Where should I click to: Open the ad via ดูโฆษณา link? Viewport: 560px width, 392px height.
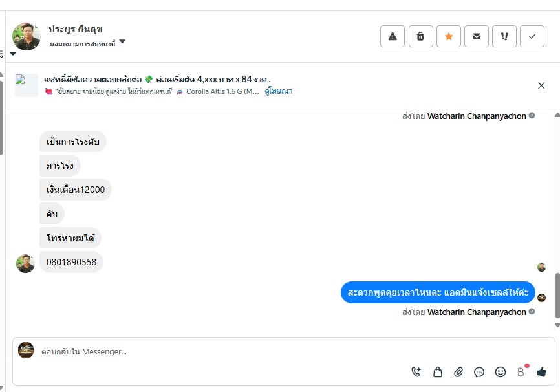tap(278, 91)
